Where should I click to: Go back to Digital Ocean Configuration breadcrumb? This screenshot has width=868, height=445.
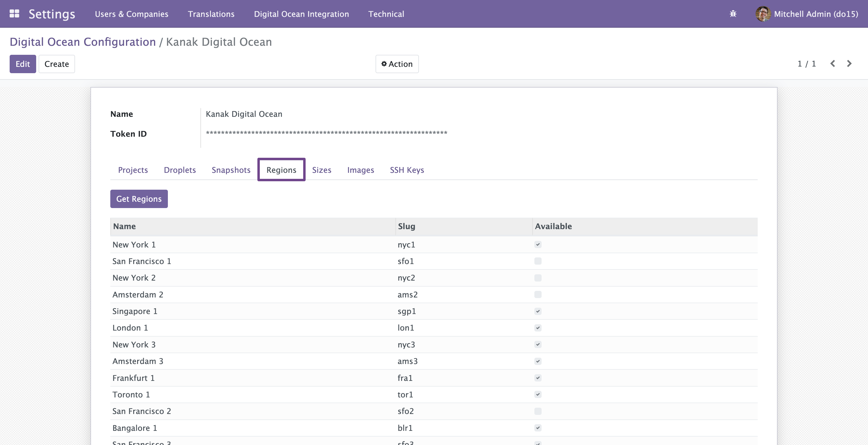(x=83, y=42)
